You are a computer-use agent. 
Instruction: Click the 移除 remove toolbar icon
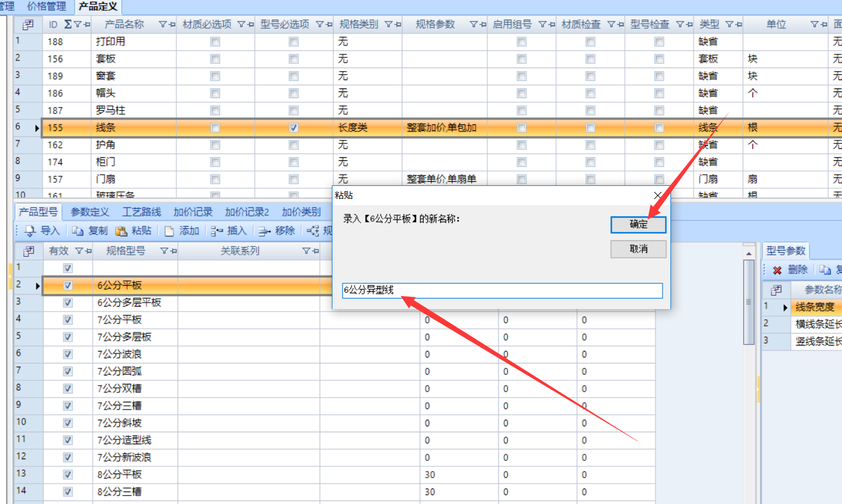click(x=264, y=231)
